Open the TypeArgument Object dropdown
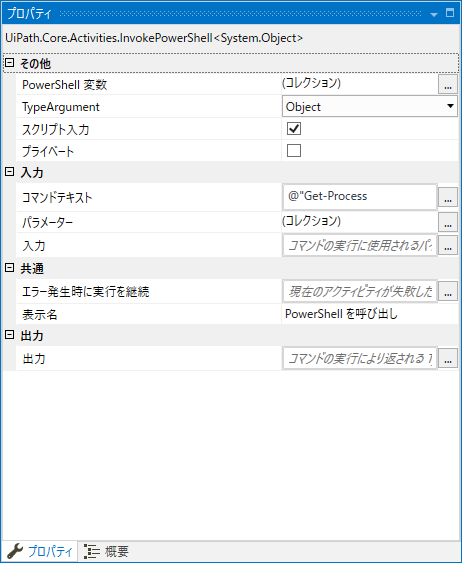Viewport: 462px width, 563px height. click(x=370, y=106)
